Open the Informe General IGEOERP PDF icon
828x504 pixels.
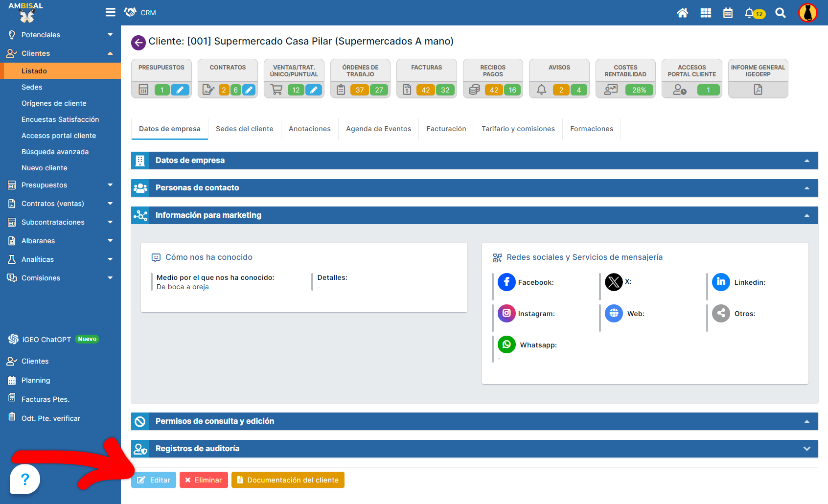(x=758, y=90)
